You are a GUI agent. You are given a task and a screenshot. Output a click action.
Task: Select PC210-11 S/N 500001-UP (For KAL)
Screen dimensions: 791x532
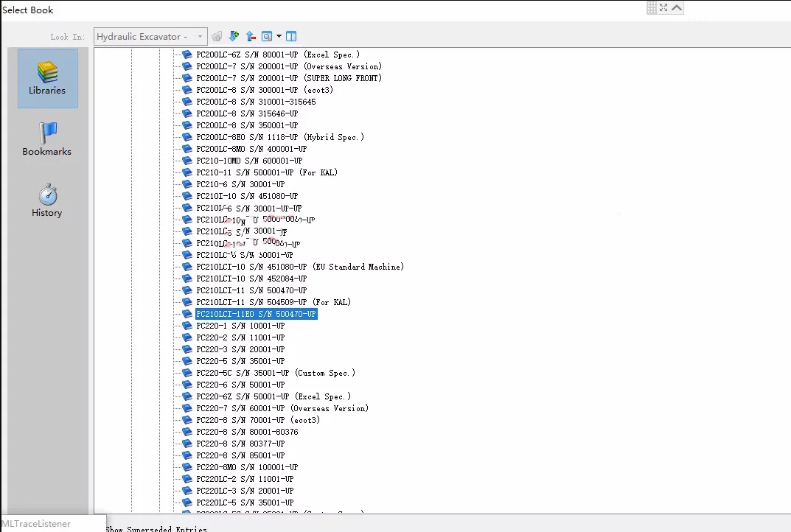[267, 172]
